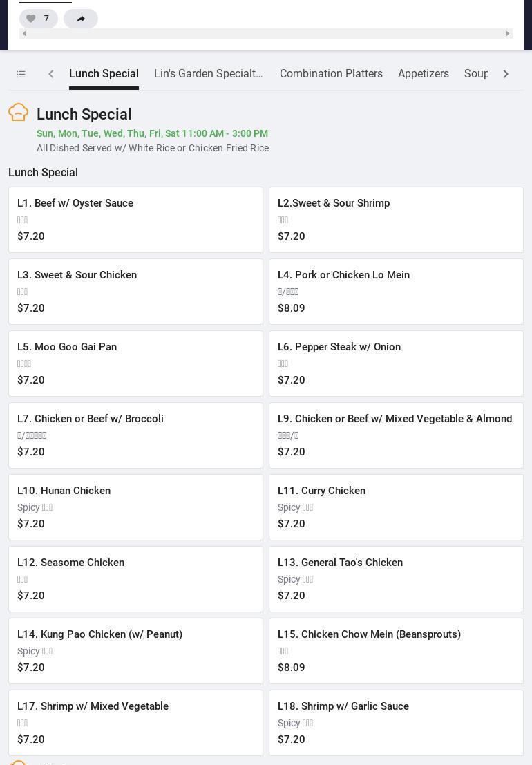Open the Combination Platters tab
532x765 pixels.
tap(331, 74)
